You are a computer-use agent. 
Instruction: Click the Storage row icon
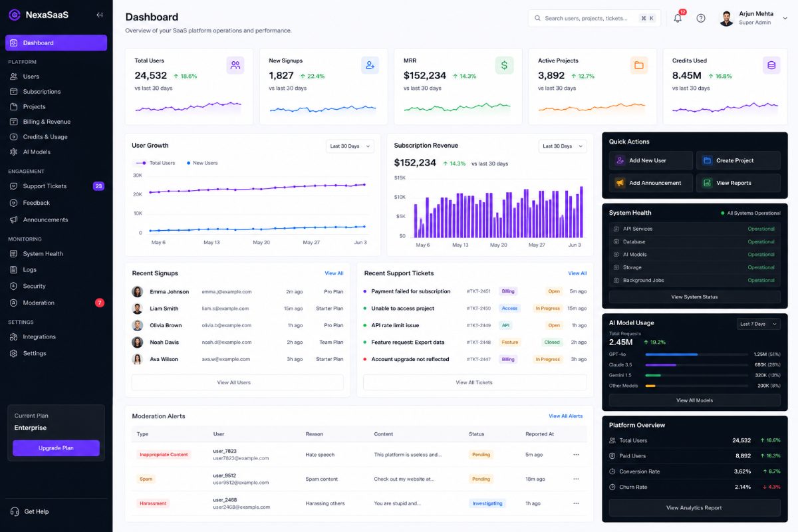pyautogui.click(x=616, y=267)
